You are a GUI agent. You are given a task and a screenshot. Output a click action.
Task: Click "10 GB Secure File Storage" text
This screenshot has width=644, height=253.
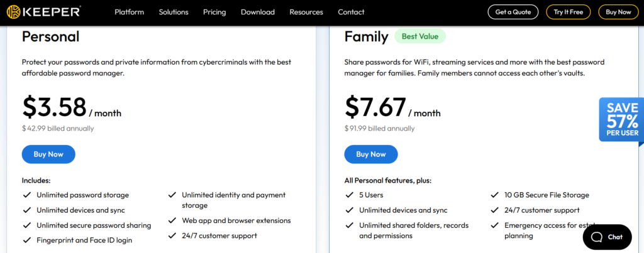[547, 195]
